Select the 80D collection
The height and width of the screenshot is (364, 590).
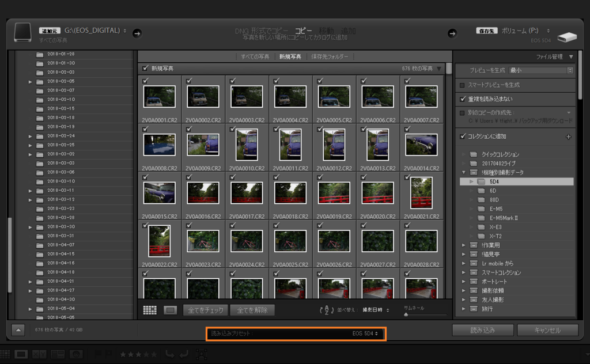(494, 200)
